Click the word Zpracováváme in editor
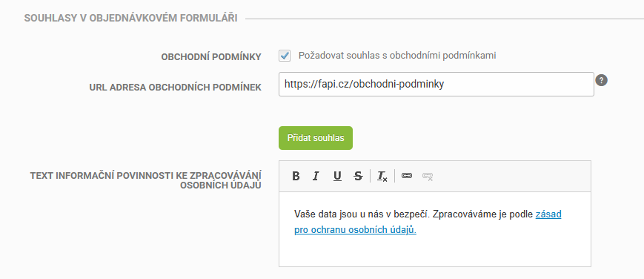 [464, 214]
